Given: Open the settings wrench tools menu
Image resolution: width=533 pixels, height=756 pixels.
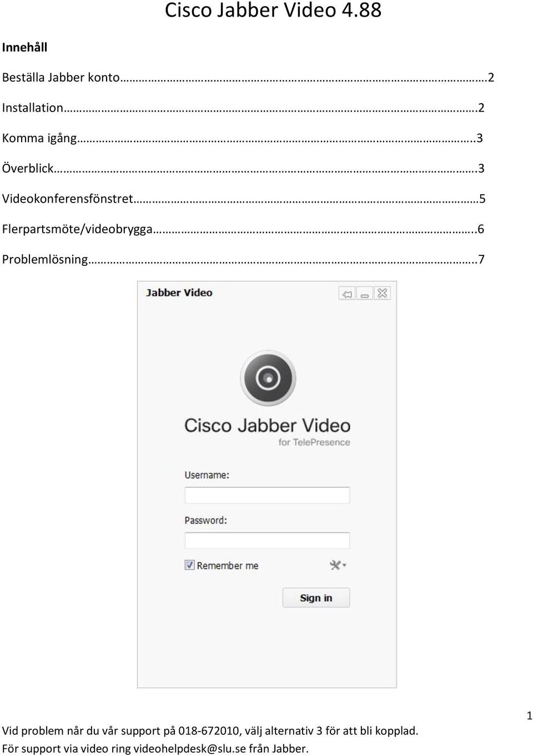Looking at the screenshot, I should coord(338,565).
